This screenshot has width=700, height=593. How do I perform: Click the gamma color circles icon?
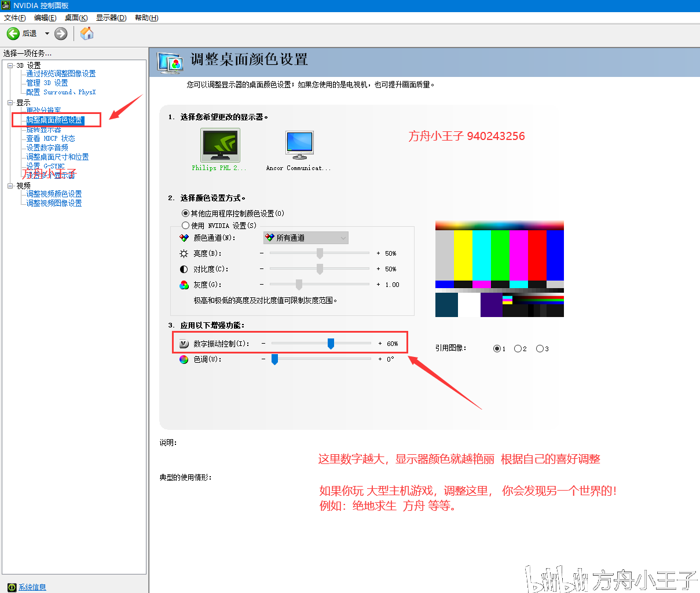184,285
